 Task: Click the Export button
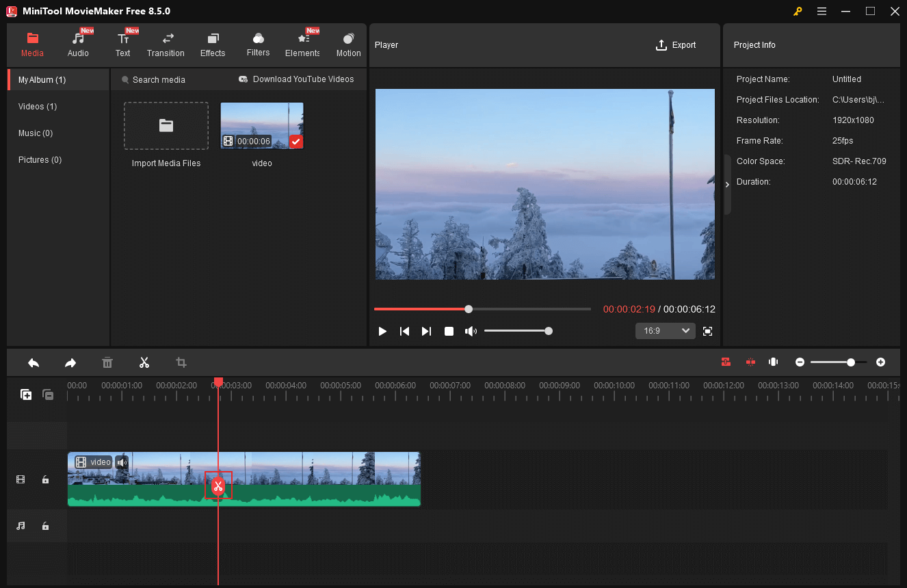point(676,44)
